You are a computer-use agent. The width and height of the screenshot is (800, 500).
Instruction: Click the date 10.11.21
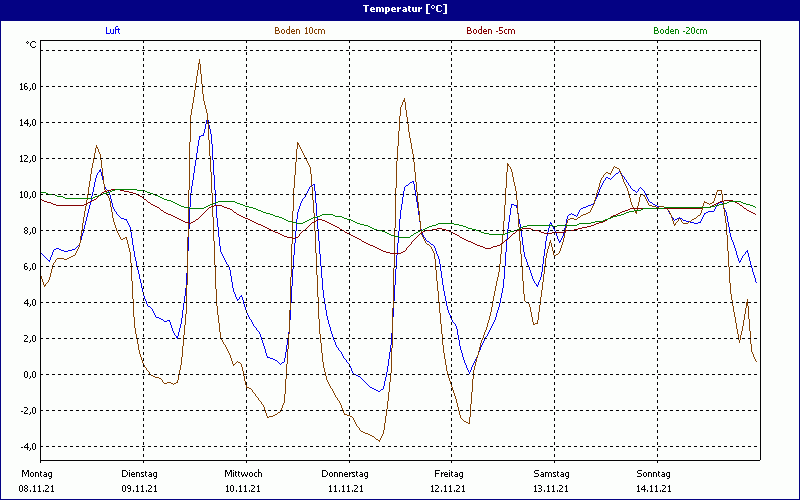[x=243, y=489]
